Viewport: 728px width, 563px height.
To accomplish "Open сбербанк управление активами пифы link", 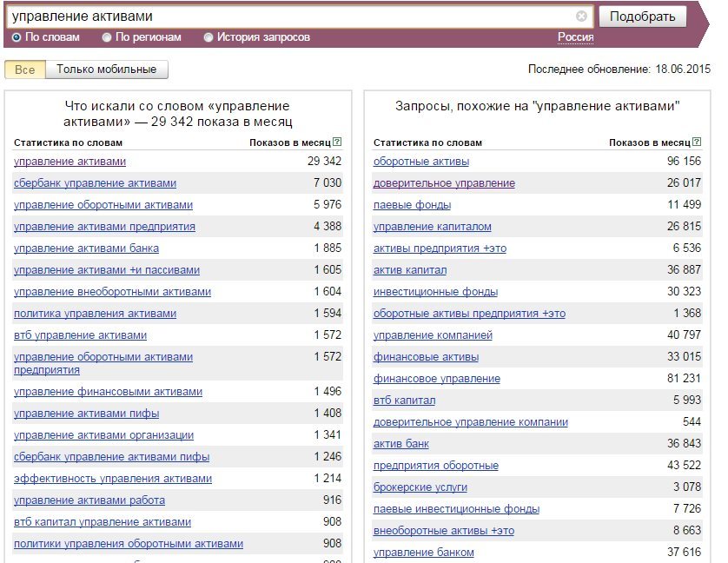I will pos(111,457).
